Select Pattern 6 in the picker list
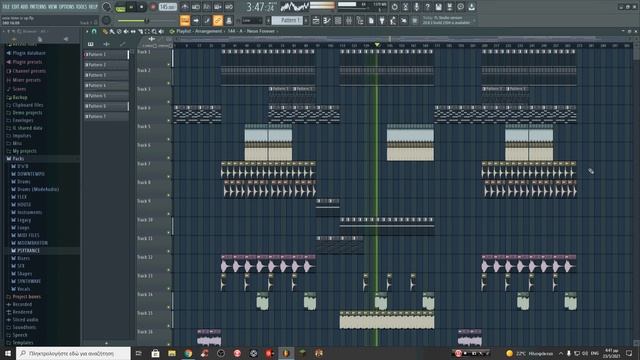640x360 pixels. tap(106, 106)
